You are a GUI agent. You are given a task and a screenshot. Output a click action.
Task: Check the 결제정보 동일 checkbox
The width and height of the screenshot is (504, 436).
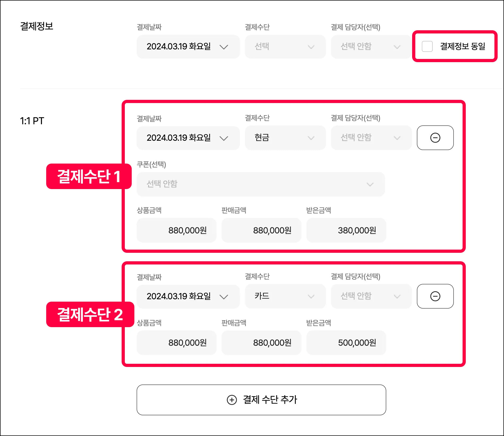click(x=427, y=46)
